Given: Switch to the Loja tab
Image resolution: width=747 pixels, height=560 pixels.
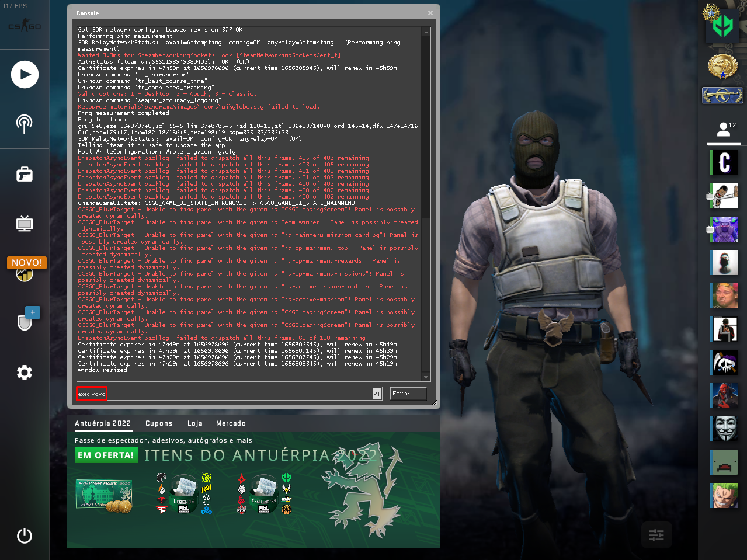Looking at the screenshot, I should point(195,423).
